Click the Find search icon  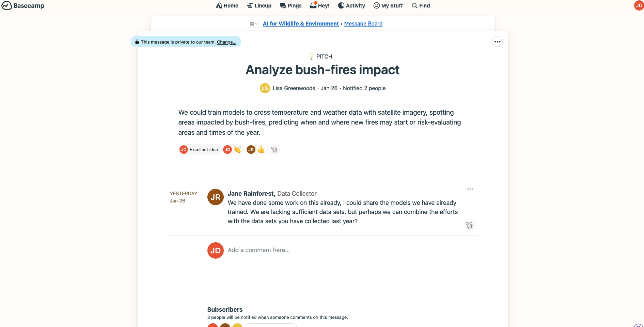click(414, 5)
